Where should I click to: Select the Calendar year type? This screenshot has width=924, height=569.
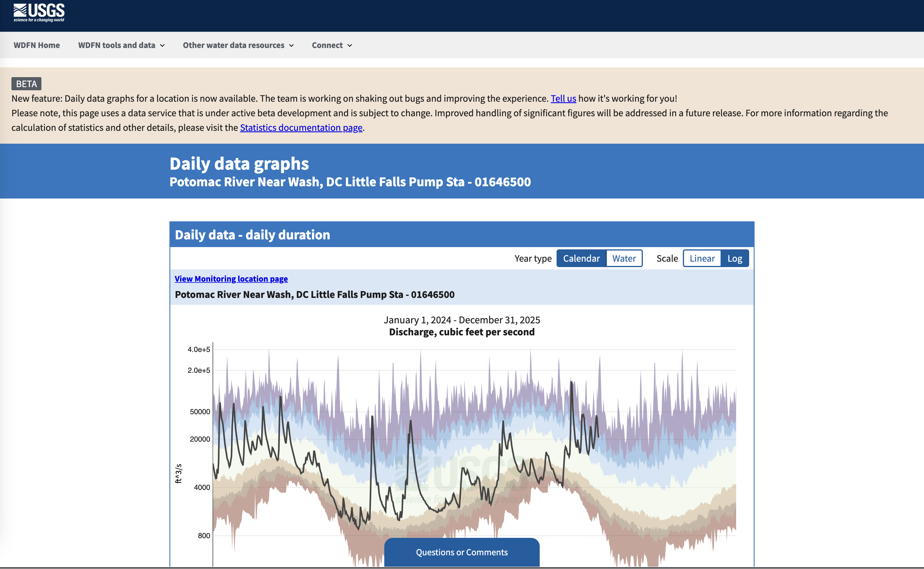pos(581,258)
